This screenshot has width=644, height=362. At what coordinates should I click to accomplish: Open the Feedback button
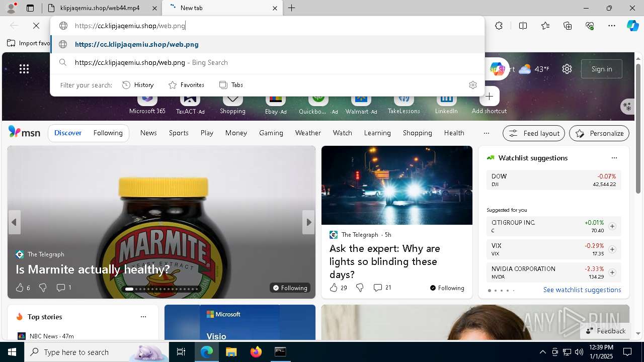pyautogui.click(x=606, y=331)
